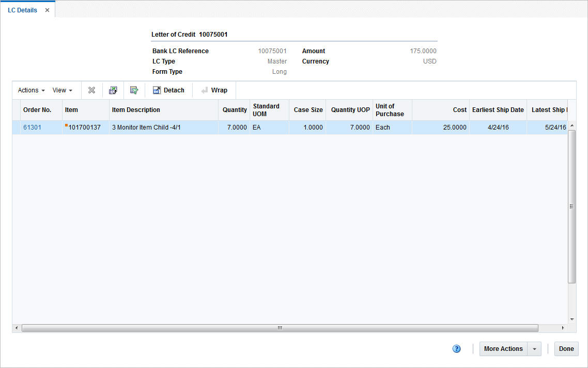Image resolution: width=588 pixels, height=368 pixels.
Task: Click the Standard UOM column header
Action: tap(269, 110)
